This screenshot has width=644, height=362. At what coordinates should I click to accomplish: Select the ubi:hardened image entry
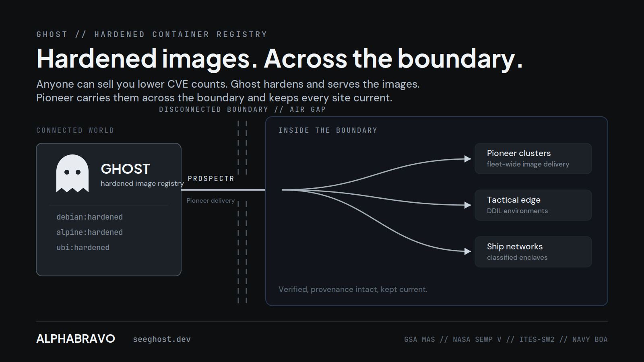83,247
